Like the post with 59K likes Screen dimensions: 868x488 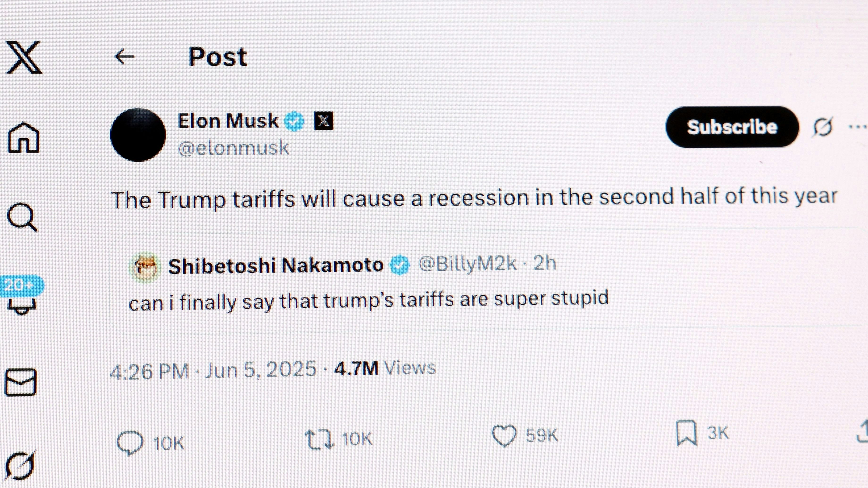pos(504,435)
